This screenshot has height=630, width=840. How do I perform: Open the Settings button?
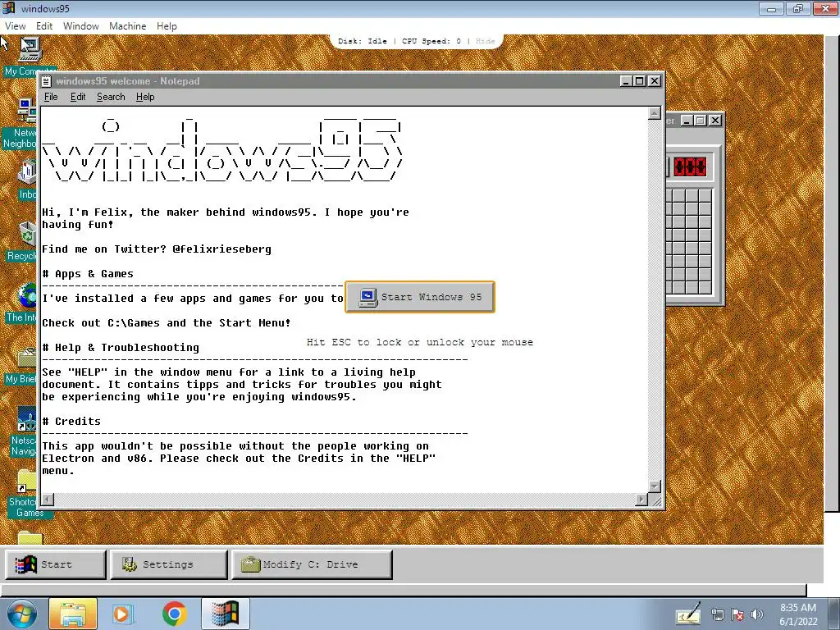[x=169, y=564]
